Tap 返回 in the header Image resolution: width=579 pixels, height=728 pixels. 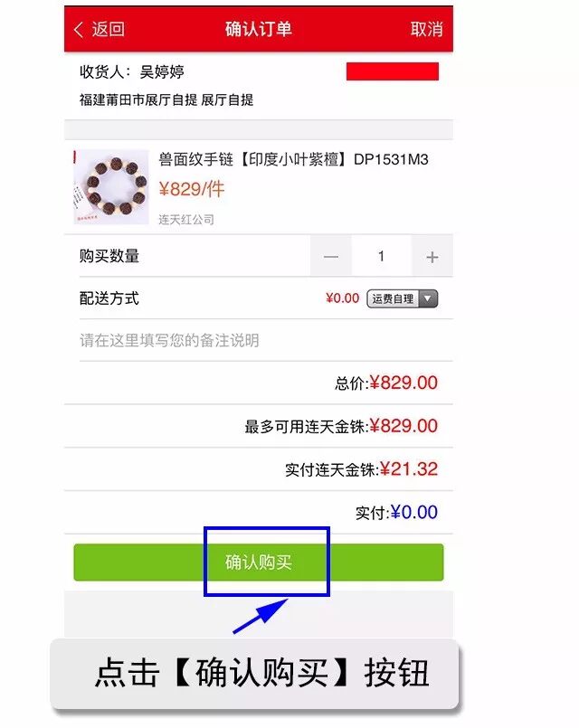(109, 30)
